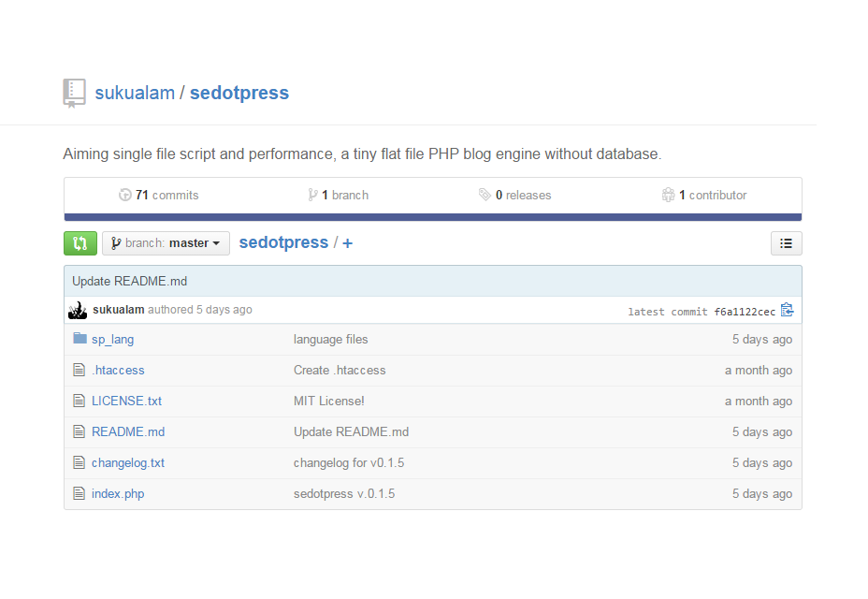View the 0 releases tab

pyautogui.click(x=514, y=195)
